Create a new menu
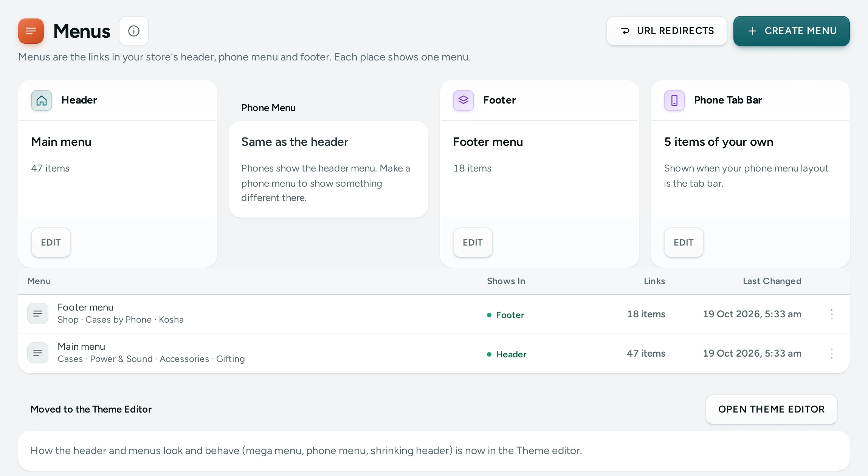This screenshot has height=476, width=868. tap(792, 31)
